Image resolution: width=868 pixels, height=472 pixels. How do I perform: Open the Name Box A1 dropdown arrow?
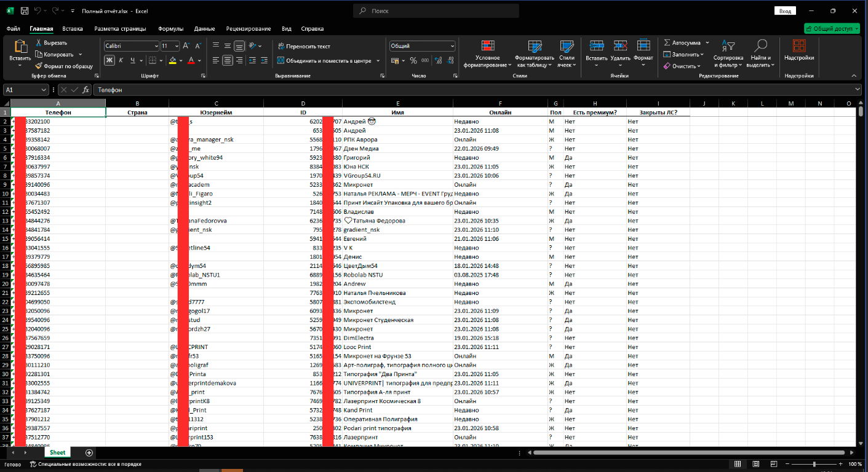(44, 90)
